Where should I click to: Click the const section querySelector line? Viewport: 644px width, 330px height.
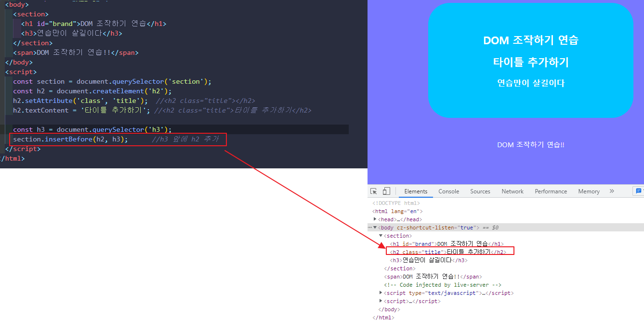click(112, 81)
